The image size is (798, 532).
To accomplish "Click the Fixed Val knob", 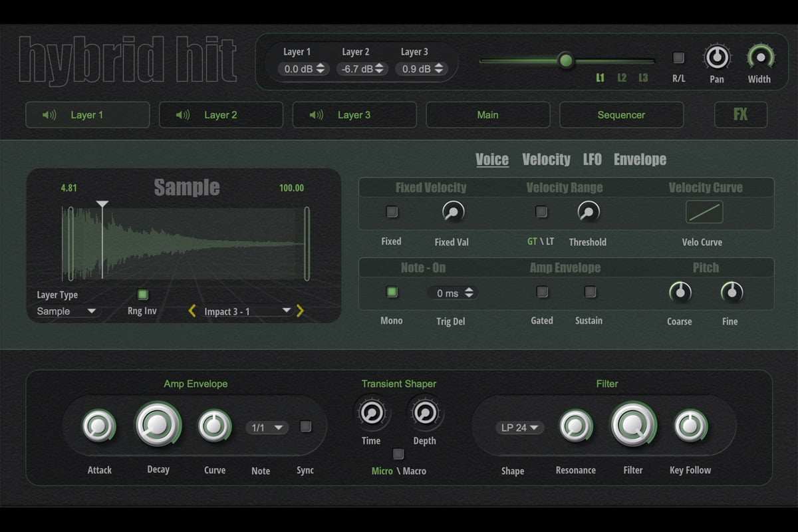I will point(453,212).
